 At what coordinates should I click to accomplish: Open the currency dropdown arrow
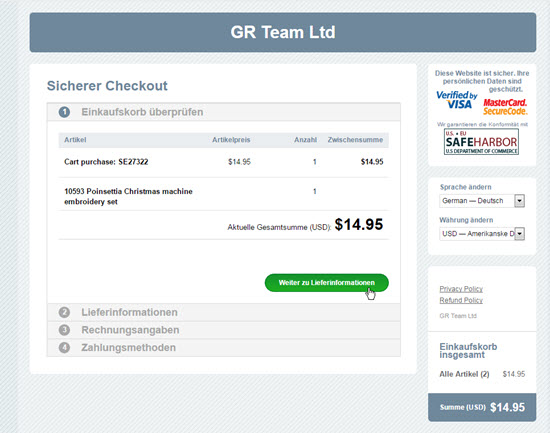point(519,234)
